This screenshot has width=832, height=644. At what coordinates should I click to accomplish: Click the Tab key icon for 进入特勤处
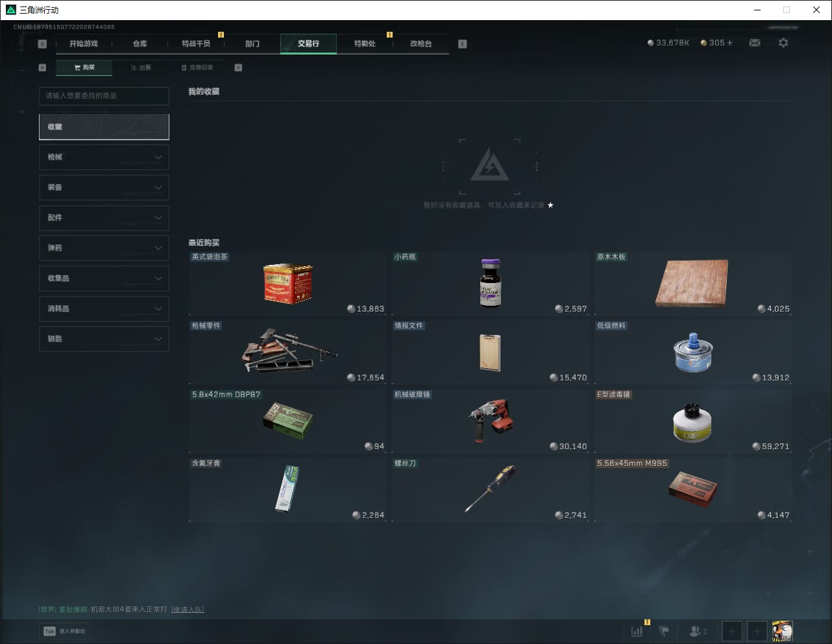click(x=49, y=631)
